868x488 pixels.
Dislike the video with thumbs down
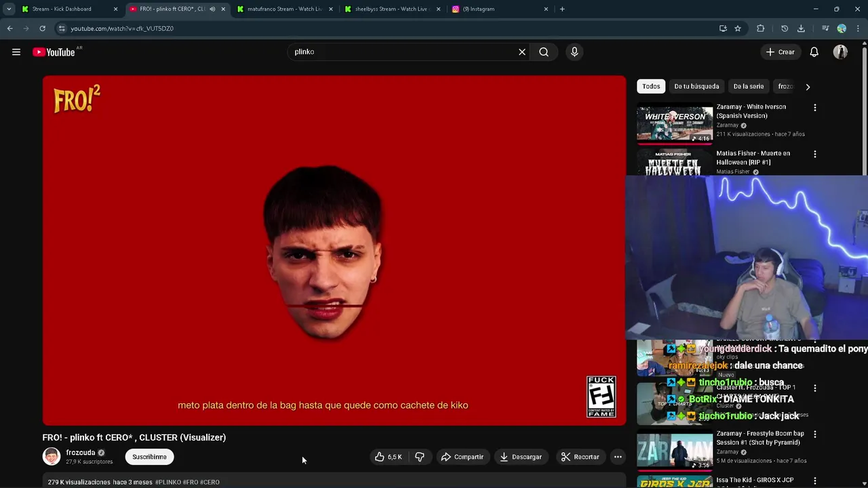[420, 457]
